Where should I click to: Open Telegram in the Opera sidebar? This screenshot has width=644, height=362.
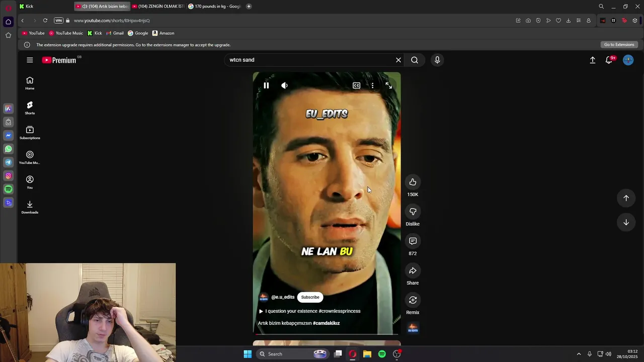[x=8, y=162]
